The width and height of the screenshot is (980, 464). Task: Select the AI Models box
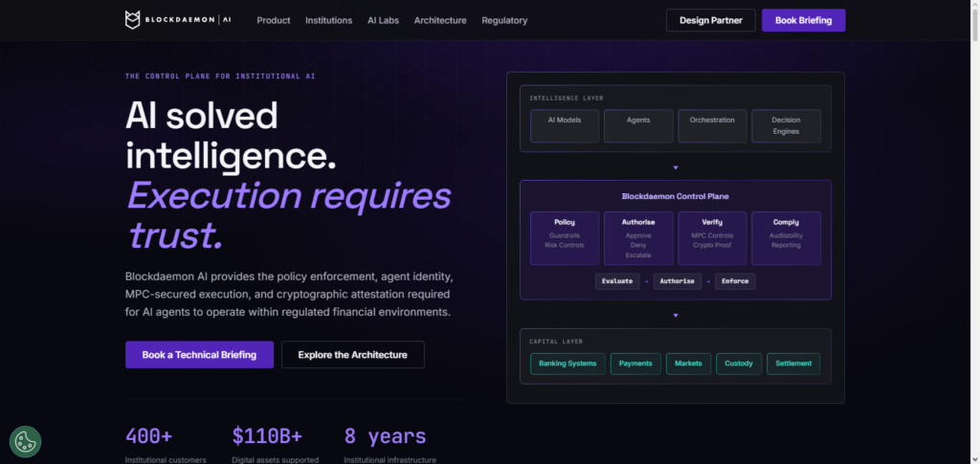565,126
